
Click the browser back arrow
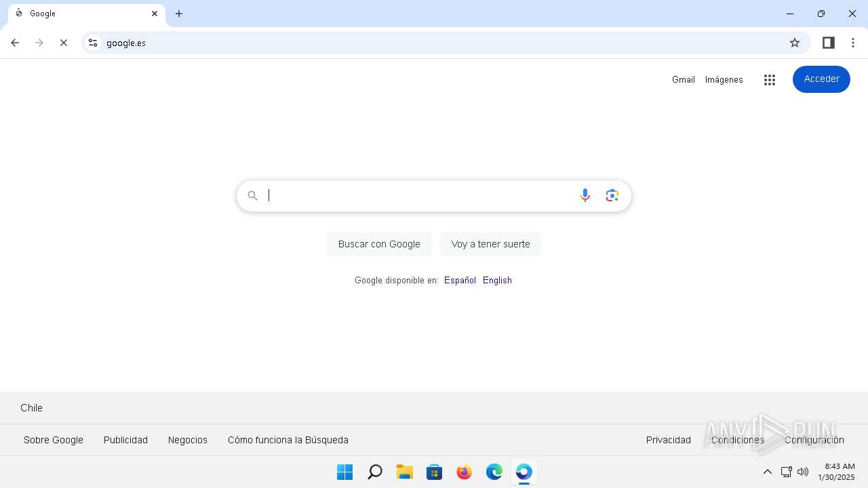[x=15, y=43]
